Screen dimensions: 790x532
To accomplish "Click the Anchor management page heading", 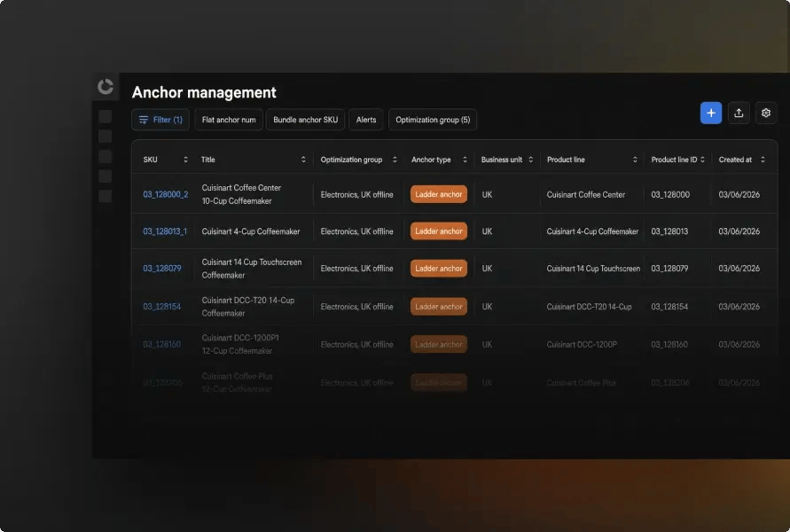I will [204, 92].
